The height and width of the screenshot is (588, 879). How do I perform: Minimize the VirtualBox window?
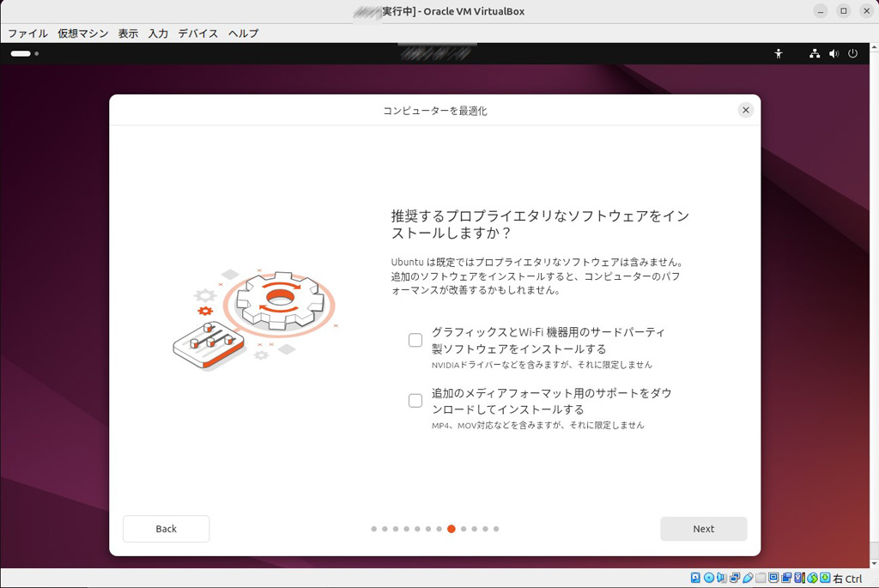(820, 11)
